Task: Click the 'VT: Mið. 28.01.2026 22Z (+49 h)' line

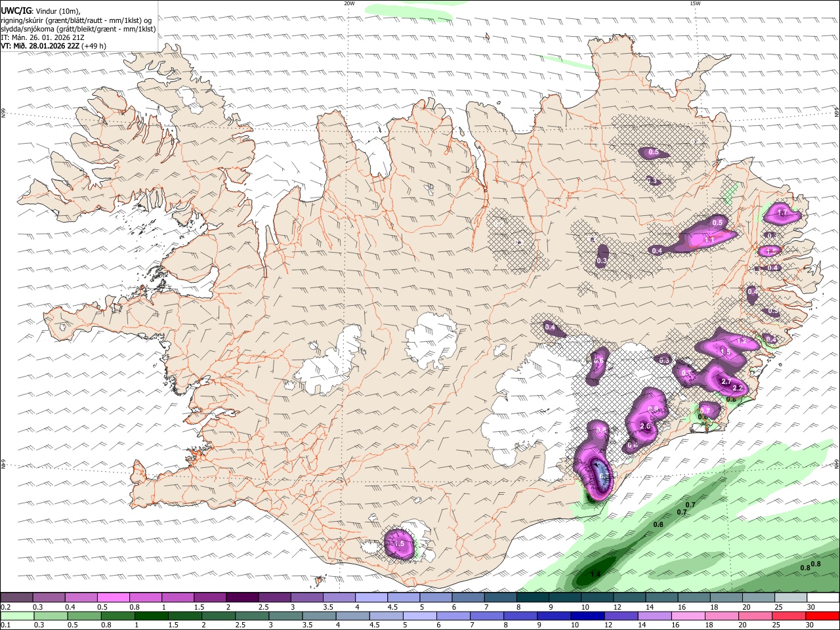Action: point(53,46)
